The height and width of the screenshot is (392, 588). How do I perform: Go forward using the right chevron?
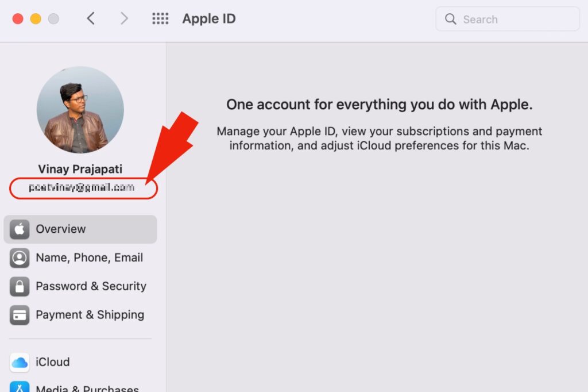tap(124, 18)
